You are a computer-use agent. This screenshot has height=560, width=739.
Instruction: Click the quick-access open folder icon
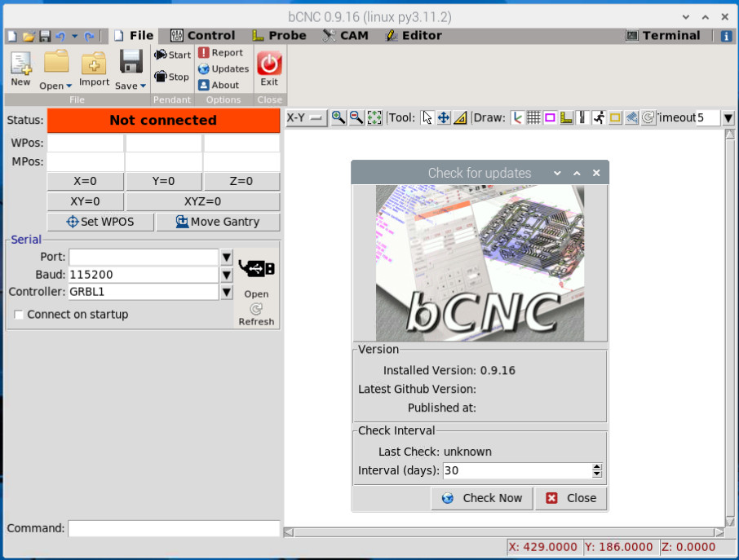(29, 36)
